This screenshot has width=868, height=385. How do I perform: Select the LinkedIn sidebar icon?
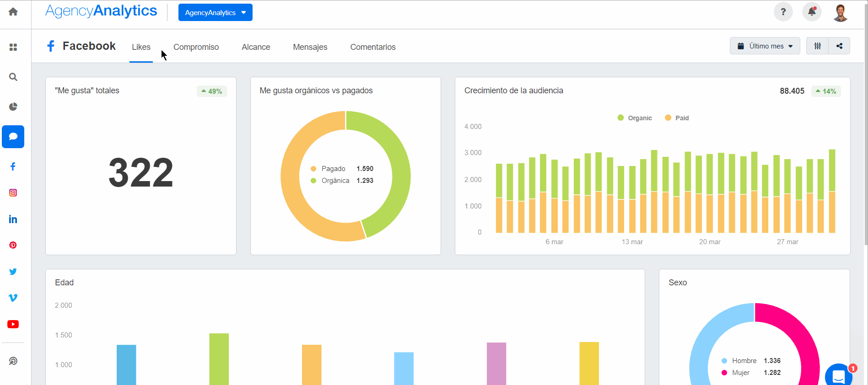tap(13, 219)
